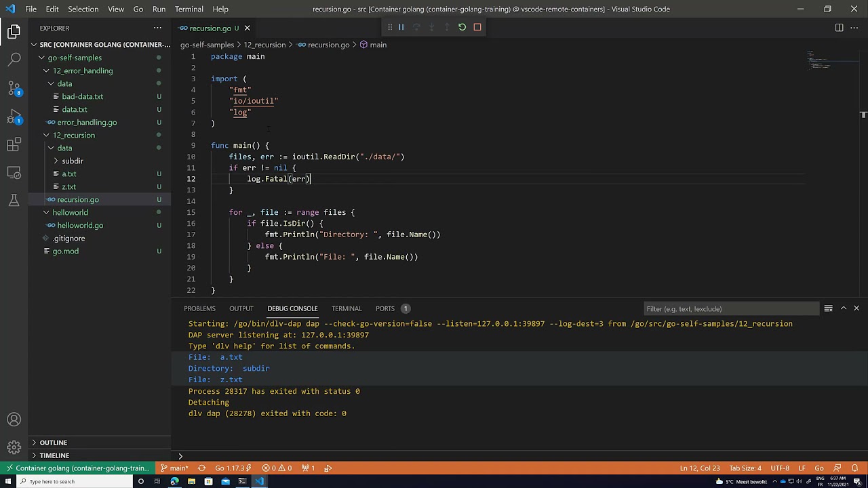This screenshot has height=488, width=868.
Task: Open Explorer Views and More Actions ellipsis
Action: (157, 28)
